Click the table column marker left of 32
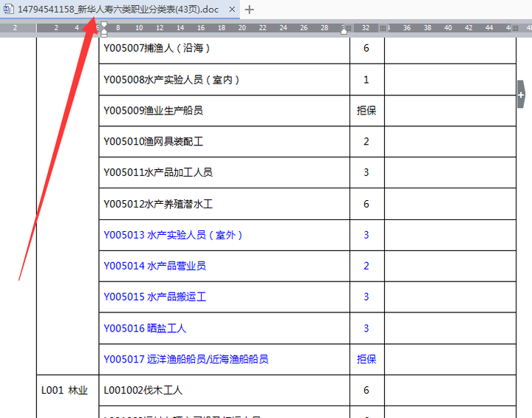The width and height of the screenshot is (532, 418). pos(349,28)
